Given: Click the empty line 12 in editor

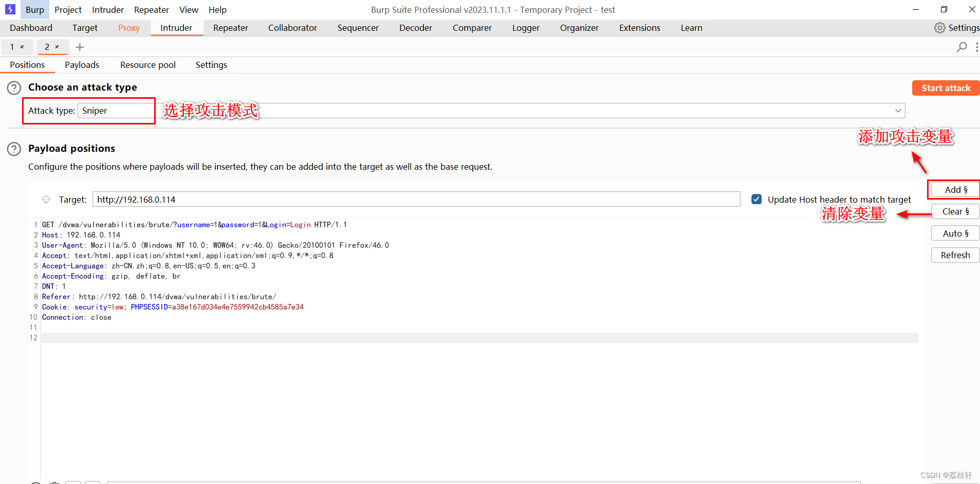Looking at the screenshot, I should [x=479, y=338].
